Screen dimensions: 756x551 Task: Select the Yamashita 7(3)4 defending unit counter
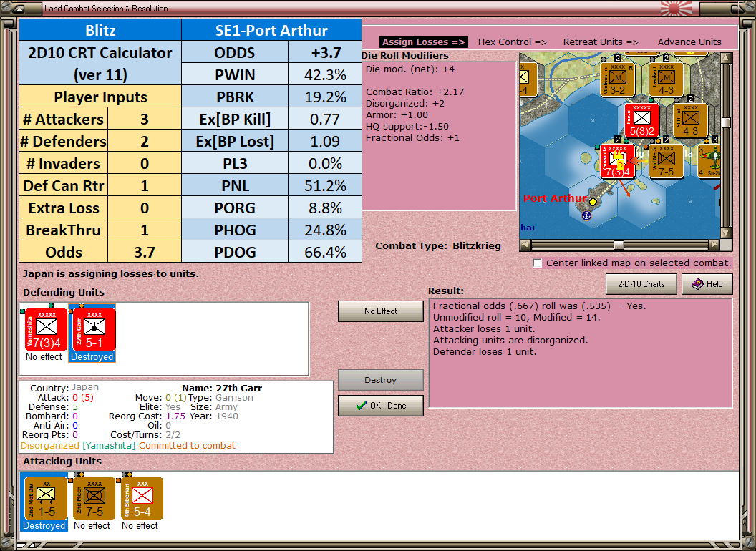47,330
